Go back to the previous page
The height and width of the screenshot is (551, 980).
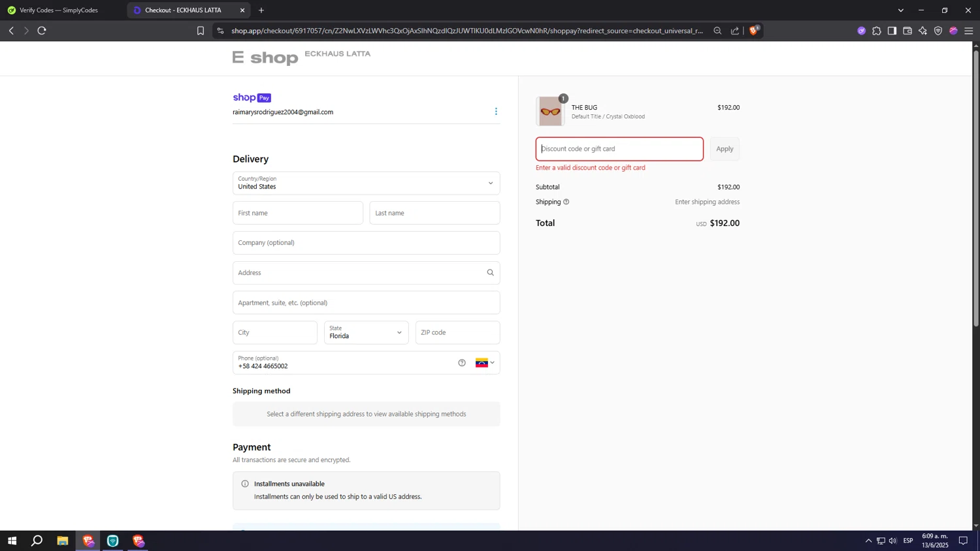pos(11,31)
